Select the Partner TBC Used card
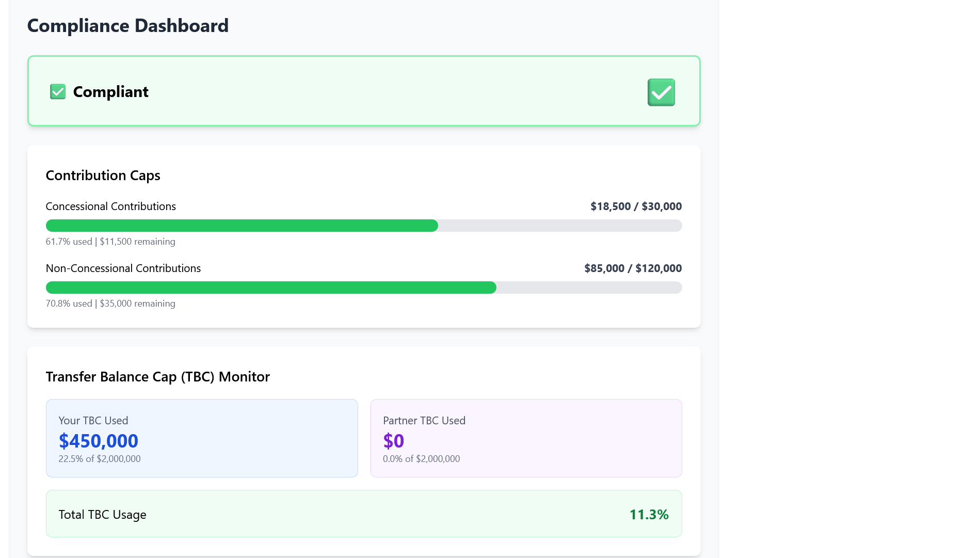 [x=526, y=438]
